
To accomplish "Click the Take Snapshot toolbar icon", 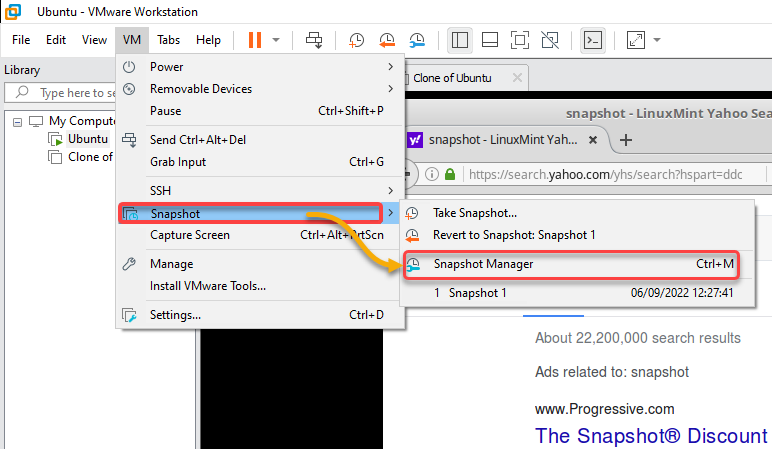I will click(x=356, y=40).
